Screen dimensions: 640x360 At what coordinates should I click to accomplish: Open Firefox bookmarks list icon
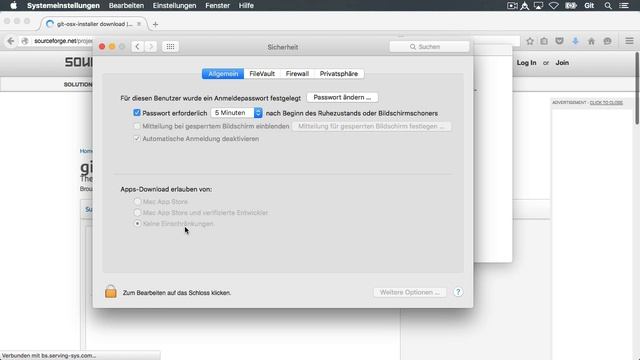click(x=544, y=41)
